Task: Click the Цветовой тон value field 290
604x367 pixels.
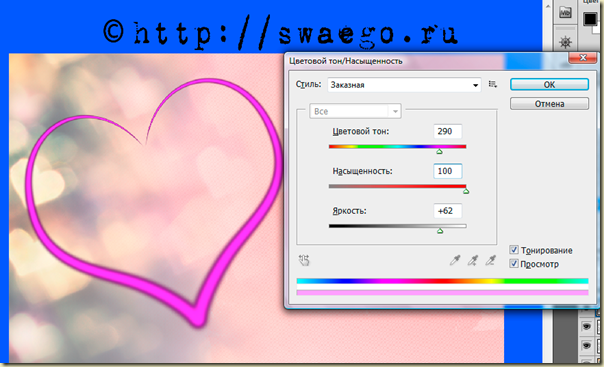Action: pos(447,131)
